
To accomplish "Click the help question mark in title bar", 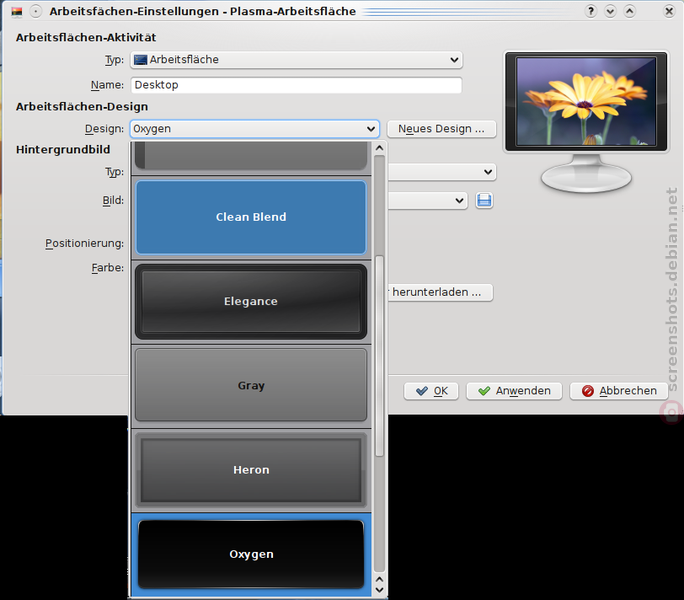I will (x=591, y=11).
